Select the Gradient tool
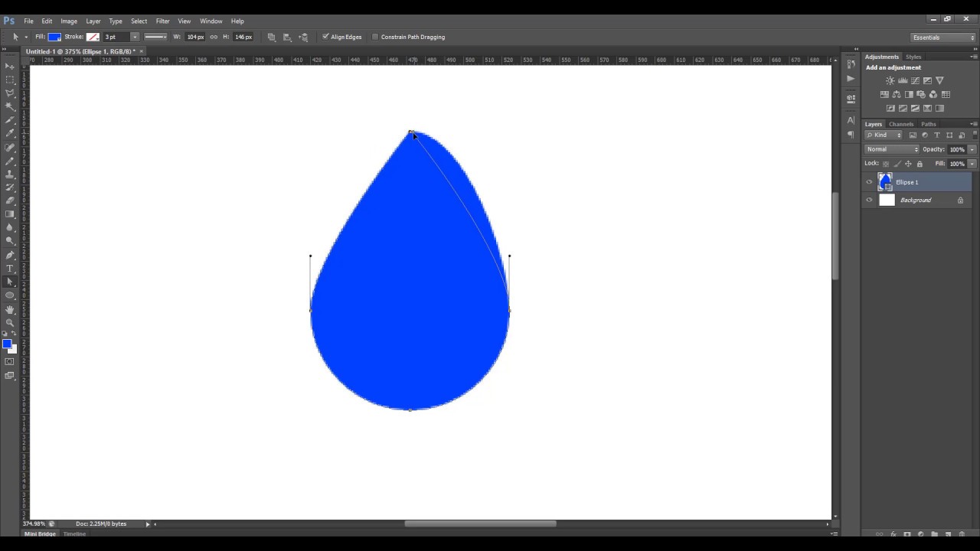This screenshot has height=551, width=980. coord(10,214)
